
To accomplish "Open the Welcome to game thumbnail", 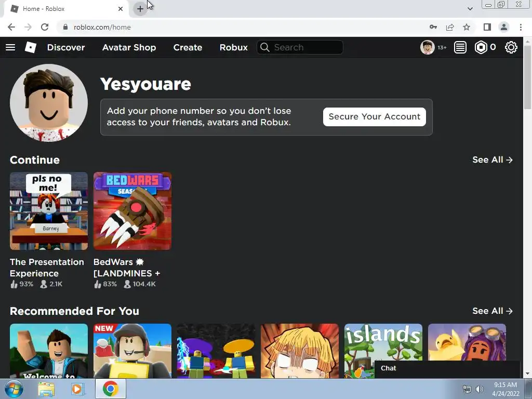I will pyautogui.click(x=48, y=351).
